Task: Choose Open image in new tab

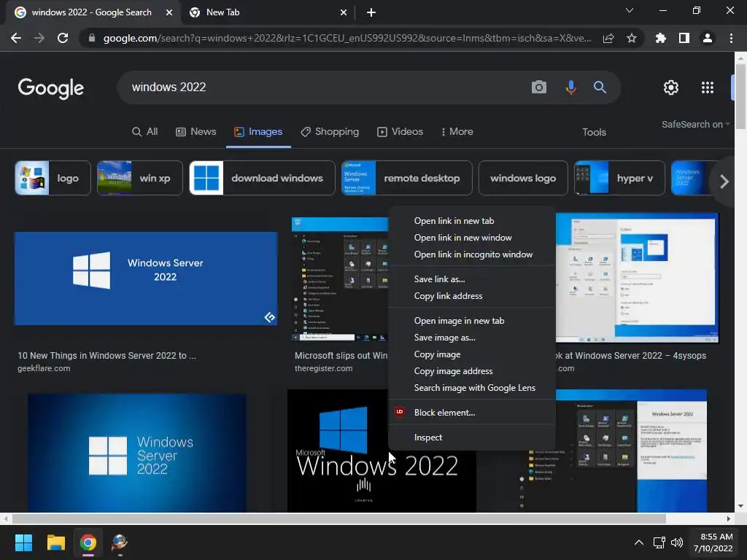Action: 472,321
